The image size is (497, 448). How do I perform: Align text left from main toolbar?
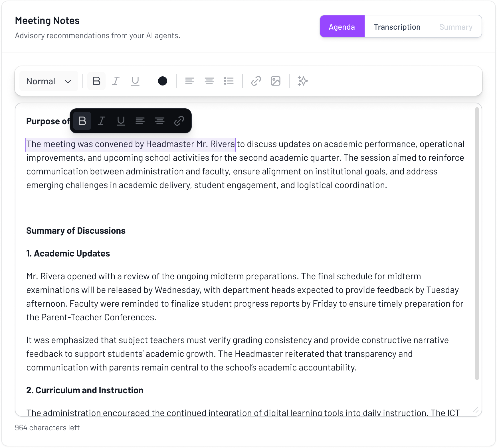(190, 81)
